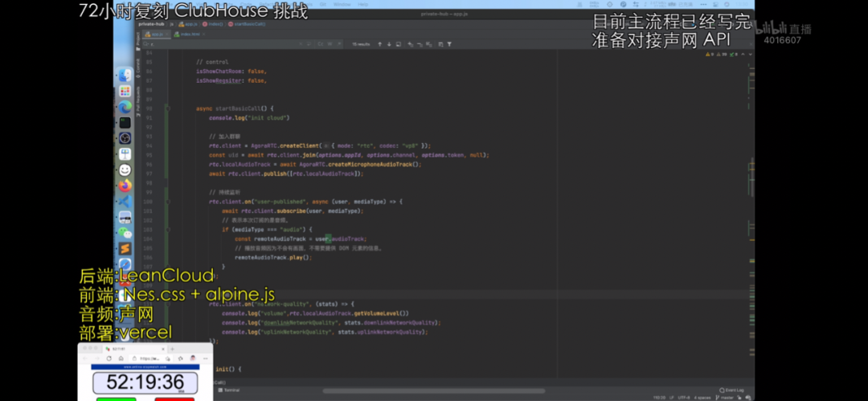
Task: Open Finder from the macOS dock
Action: point(125,76)
